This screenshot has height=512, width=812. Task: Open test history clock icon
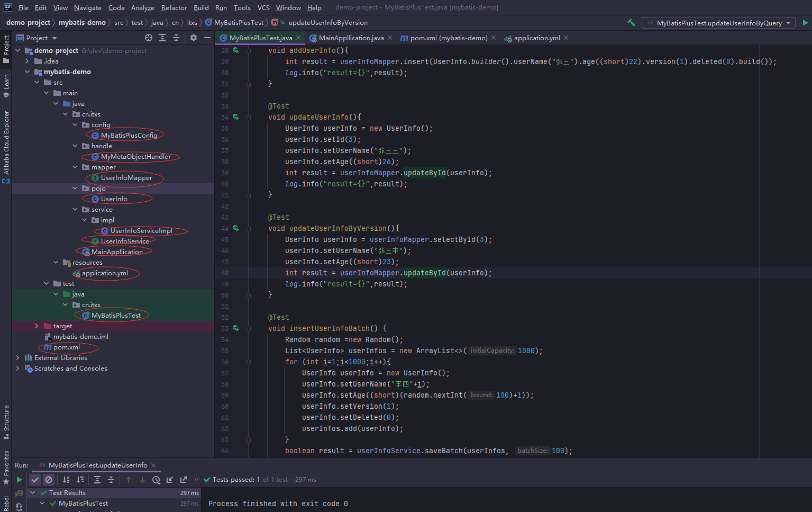pyautogui.click(x=156, y=480)
